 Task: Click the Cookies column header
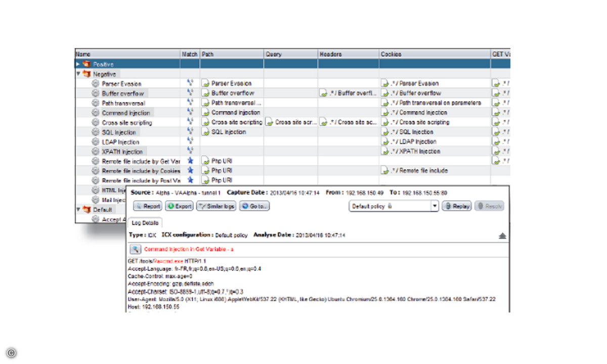[435, 54]
